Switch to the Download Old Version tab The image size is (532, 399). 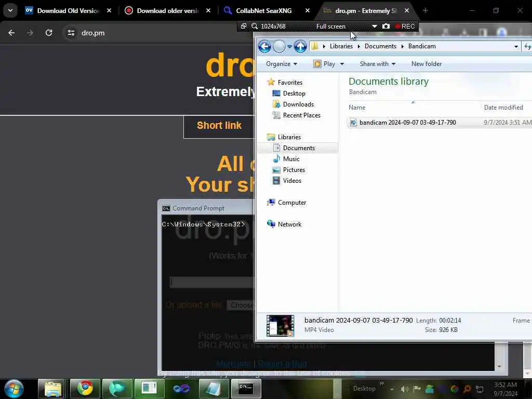(x=68, y=10)
